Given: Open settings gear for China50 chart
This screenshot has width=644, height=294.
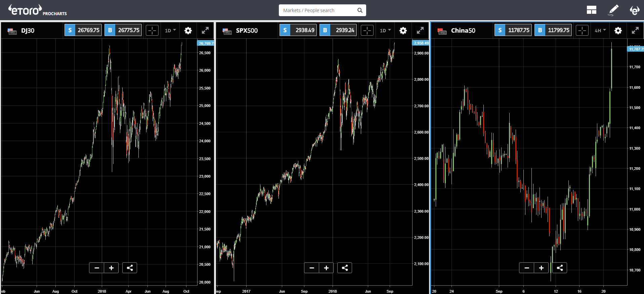Looking at the screenshot, I should (x=618, y=31).
